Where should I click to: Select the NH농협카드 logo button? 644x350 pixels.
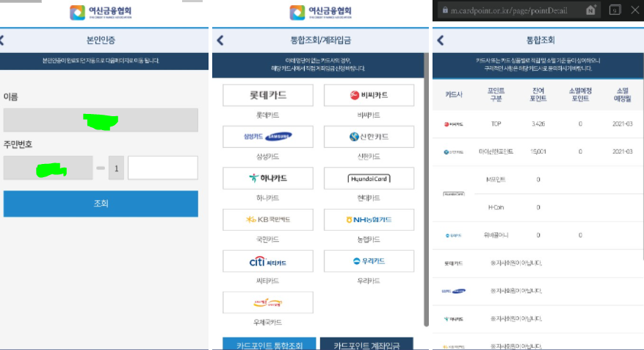click(369, 220)
